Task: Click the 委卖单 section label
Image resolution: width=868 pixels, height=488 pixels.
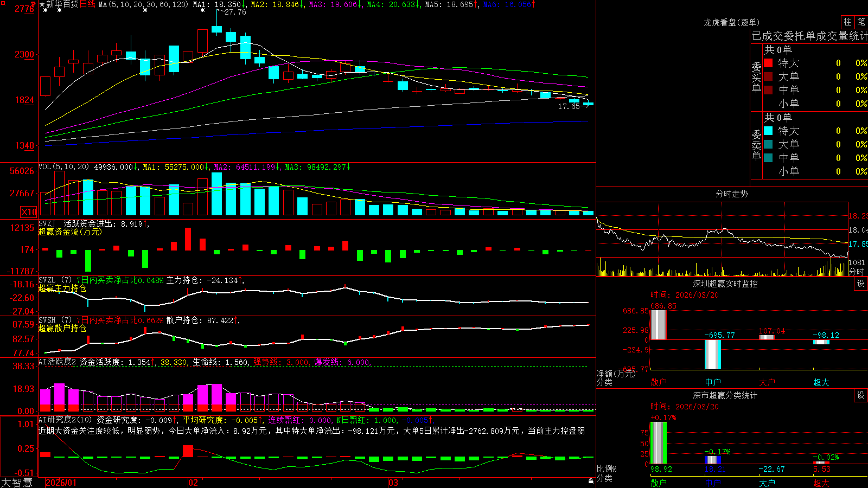Action: 756,145
